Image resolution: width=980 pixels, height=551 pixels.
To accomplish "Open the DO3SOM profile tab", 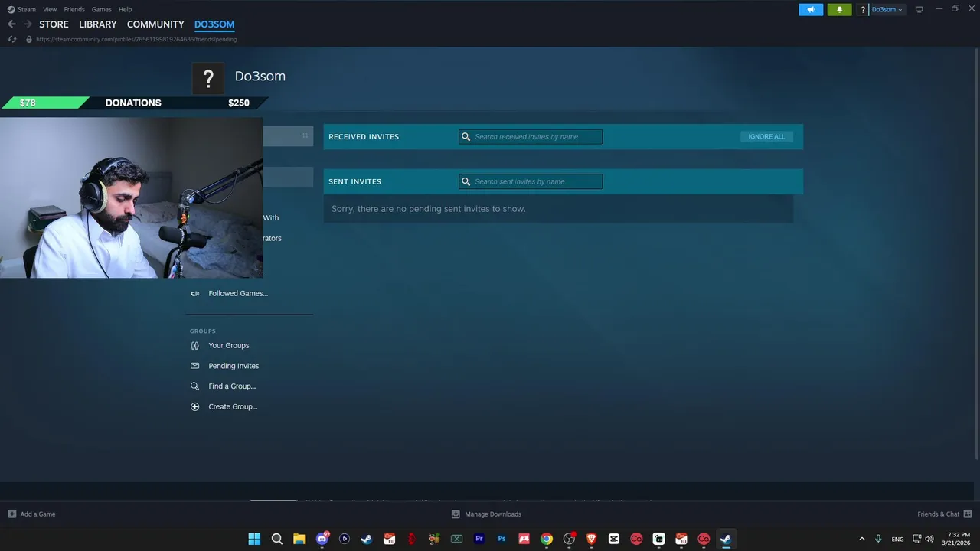I will (214, 24).
